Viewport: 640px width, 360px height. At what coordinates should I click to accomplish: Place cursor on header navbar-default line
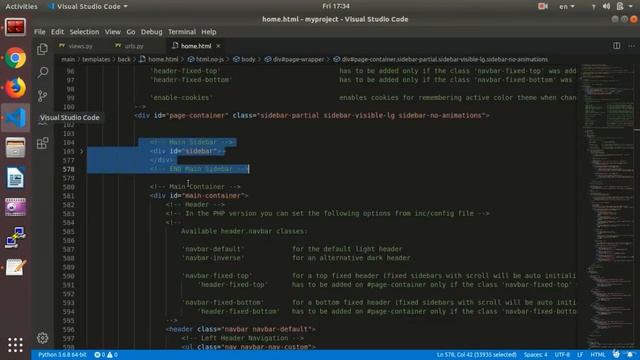click(x=240, y=329)
